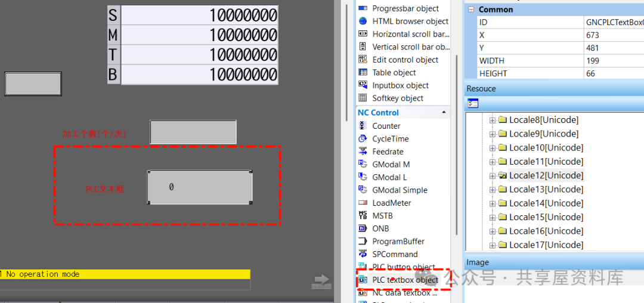Choose the PLC textbox object icon

363,280
